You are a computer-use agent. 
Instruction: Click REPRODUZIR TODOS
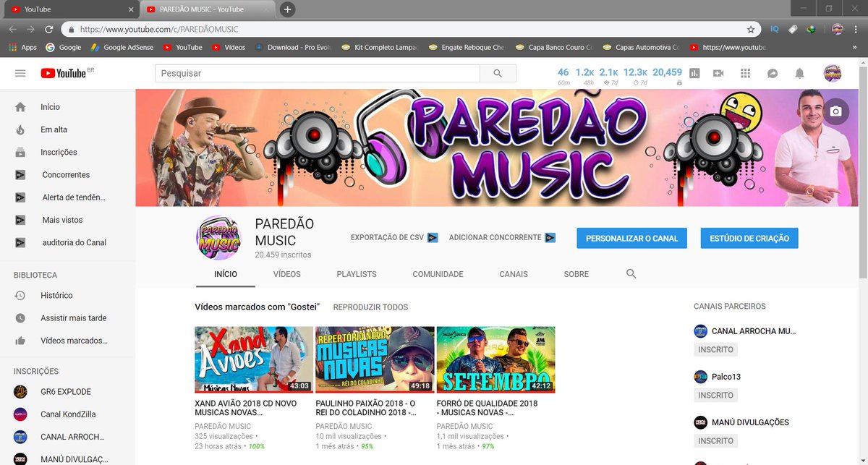(370, 307)
